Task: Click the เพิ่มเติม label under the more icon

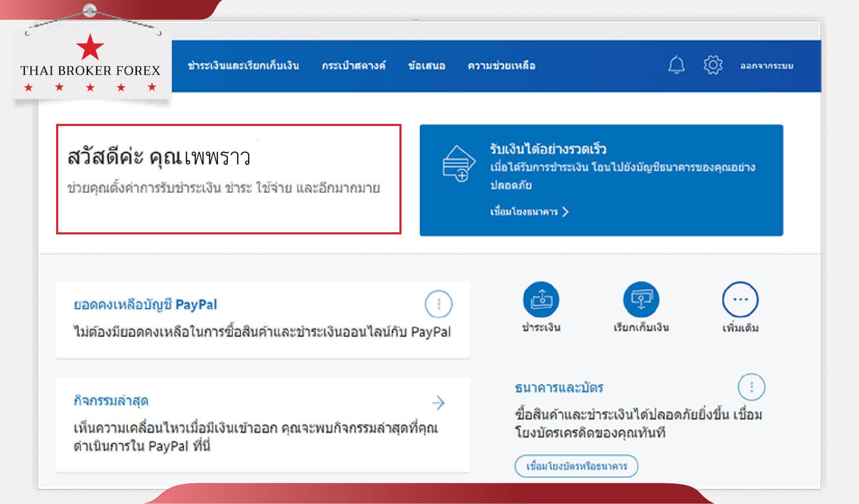Action: point(740,328)
